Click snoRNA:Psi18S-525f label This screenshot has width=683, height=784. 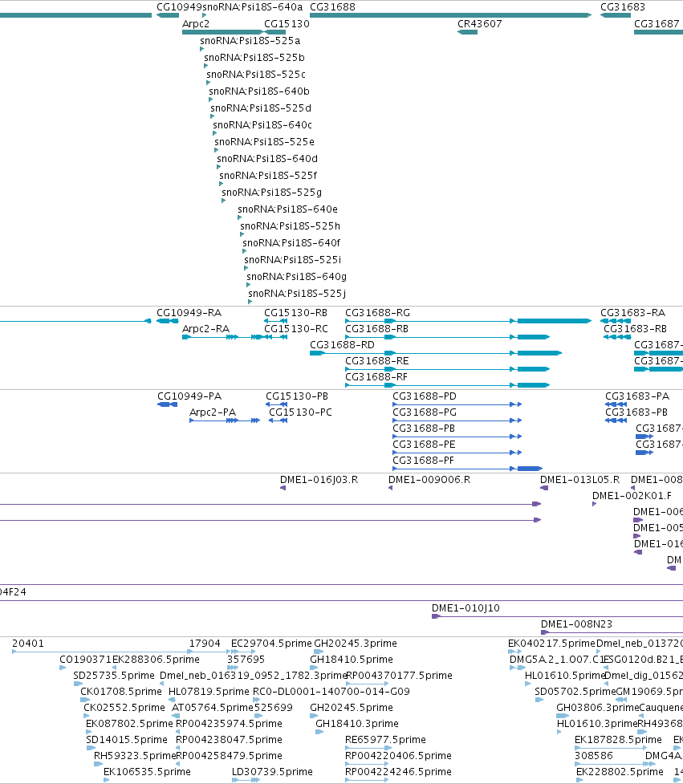(x=268, y=176)
